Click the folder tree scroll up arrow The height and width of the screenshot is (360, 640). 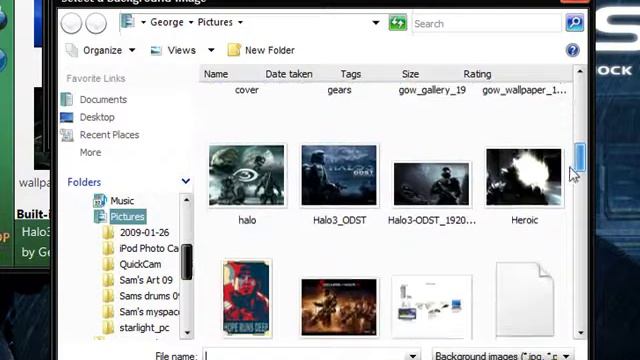[187, 200]
